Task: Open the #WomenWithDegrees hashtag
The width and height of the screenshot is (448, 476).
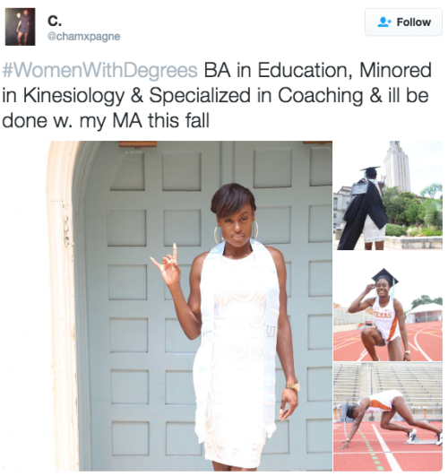Action: coord(100,71)
